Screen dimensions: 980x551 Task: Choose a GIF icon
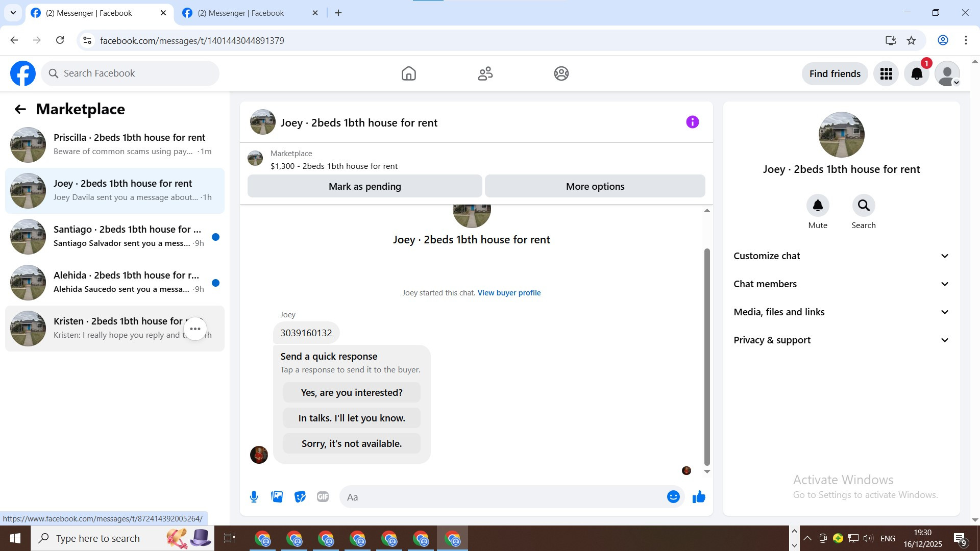pos(323,497)
